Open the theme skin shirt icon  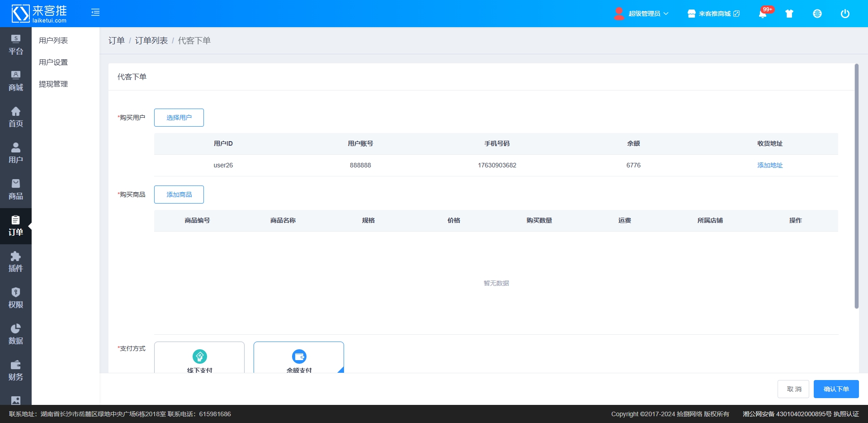point(789,14)
